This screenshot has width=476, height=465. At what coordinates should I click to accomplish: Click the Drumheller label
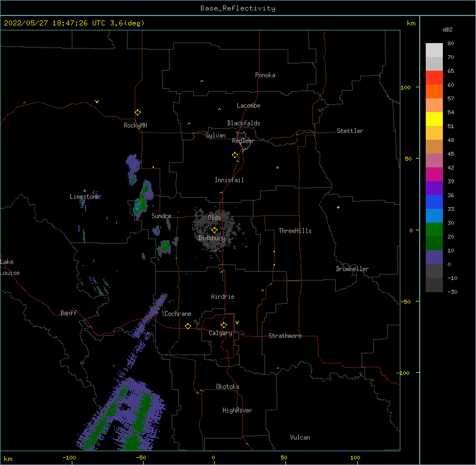352,269
